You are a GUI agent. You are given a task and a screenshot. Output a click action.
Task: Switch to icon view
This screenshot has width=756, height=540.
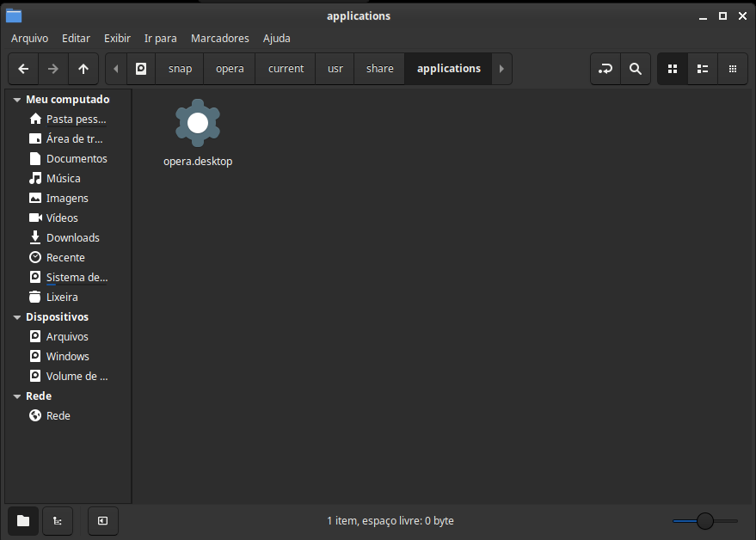pos(673,69)
